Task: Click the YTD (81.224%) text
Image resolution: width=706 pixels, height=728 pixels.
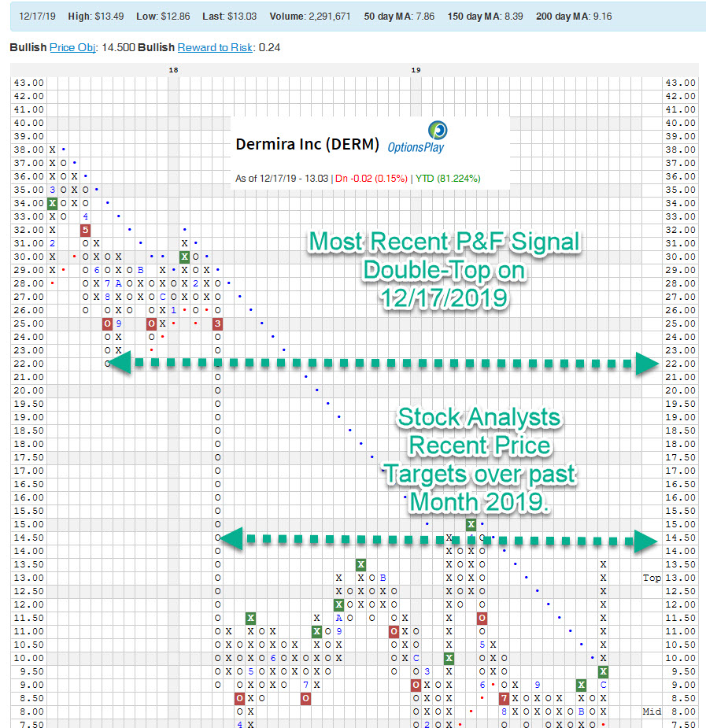Action: (448, 179)
